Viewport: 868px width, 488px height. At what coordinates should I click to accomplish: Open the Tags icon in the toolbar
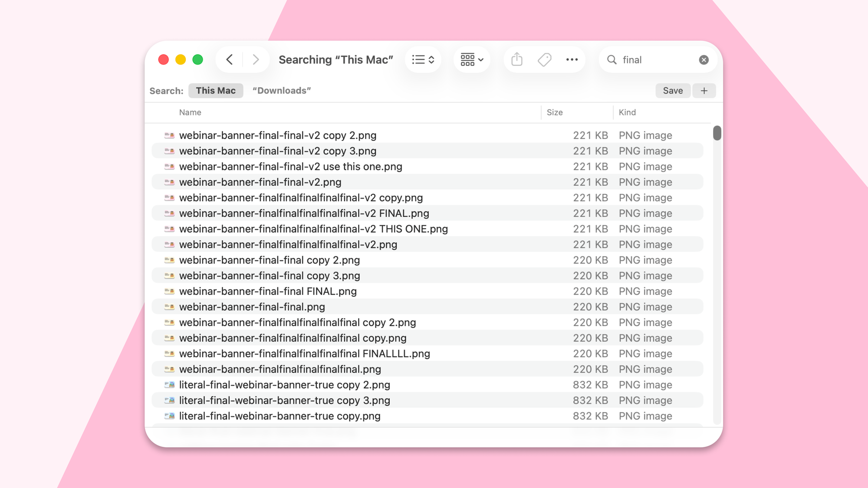(x=544, y=59)
